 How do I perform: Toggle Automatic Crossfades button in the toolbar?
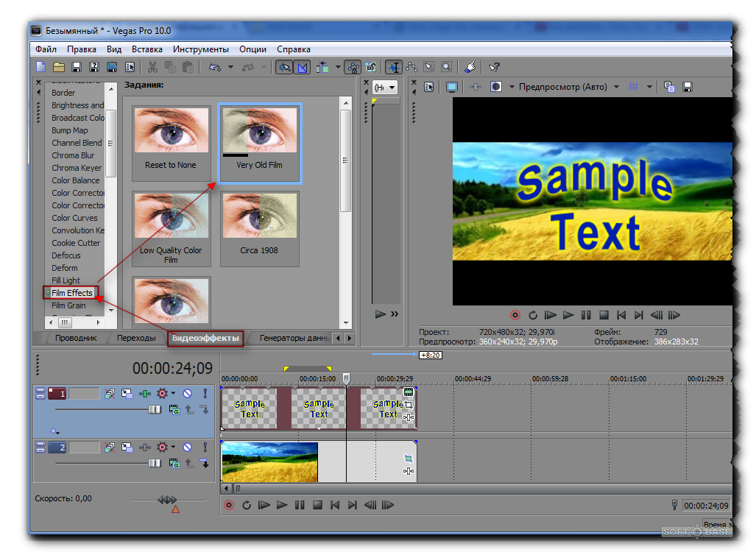(303, 67)
